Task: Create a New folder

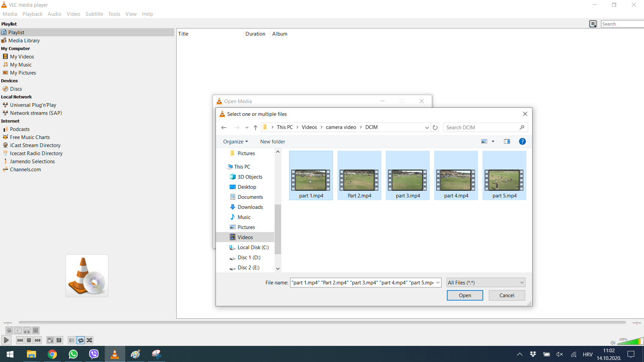Action: 272,141
